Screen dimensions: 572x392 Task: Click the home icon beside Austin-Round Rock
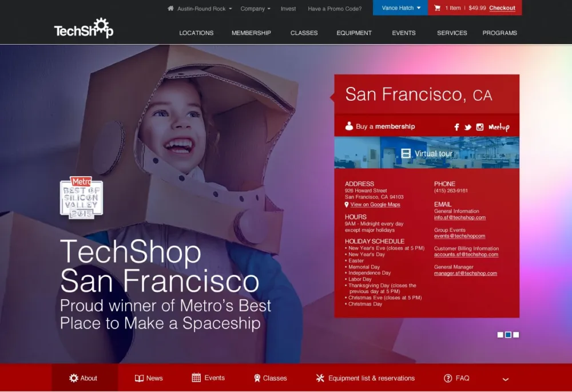pos(170,8)
